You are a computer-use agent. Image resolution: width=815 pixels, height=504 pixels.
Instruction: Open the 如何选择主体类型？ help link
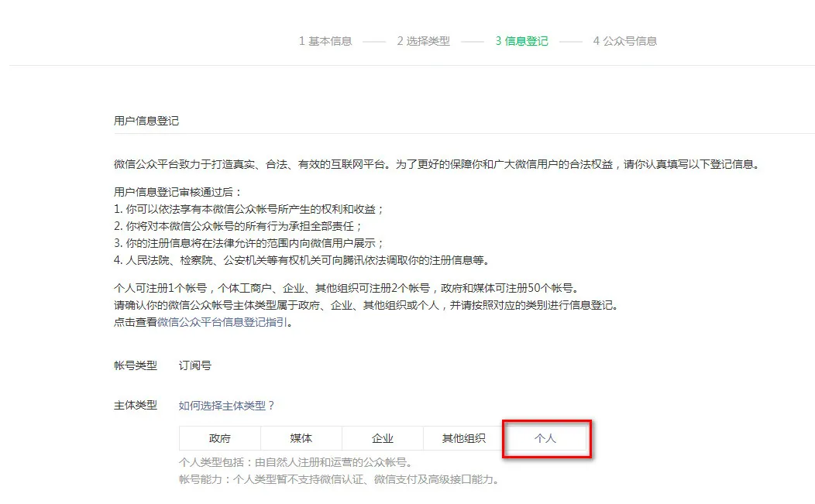227,405
